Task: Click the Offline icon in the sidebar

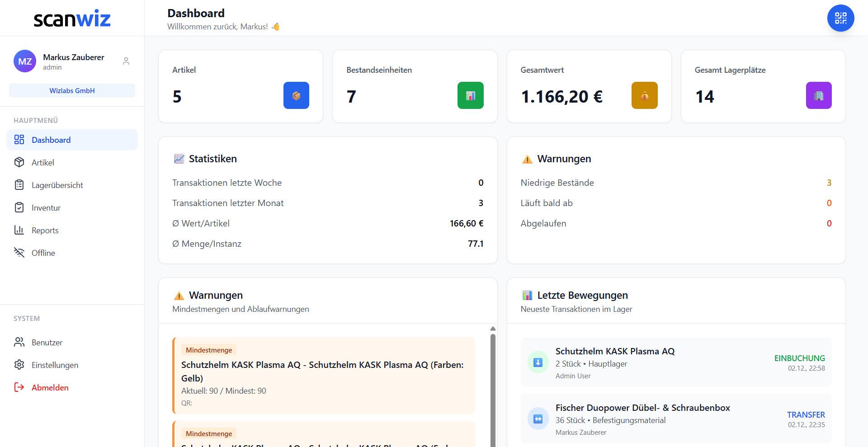Action: pos(19,253)
